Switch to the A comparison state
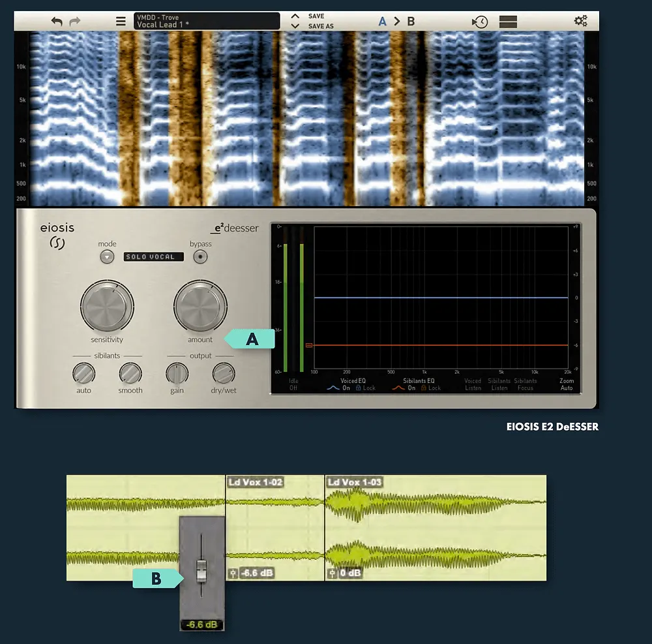Screen dimensions: 652x644 pyautogui.click(x=382, y=22)
